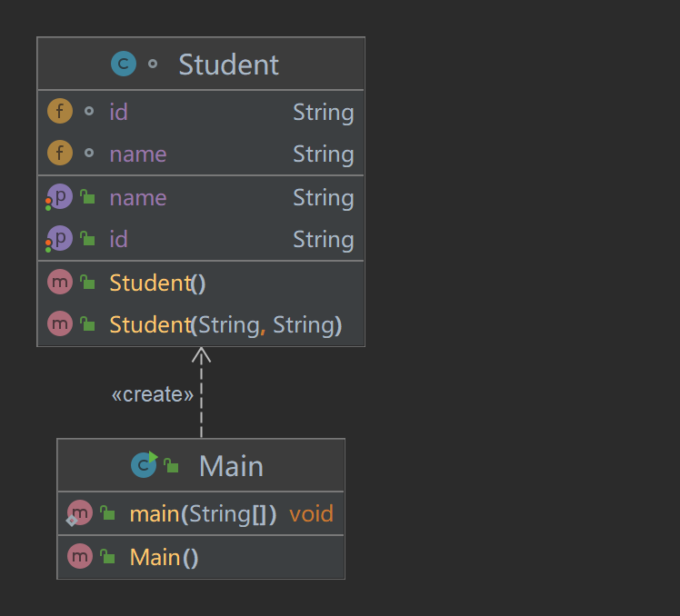Click the public lock icon beside Main title
The image size is (680, 616).
pyautogui.click(x=171, y=466)
